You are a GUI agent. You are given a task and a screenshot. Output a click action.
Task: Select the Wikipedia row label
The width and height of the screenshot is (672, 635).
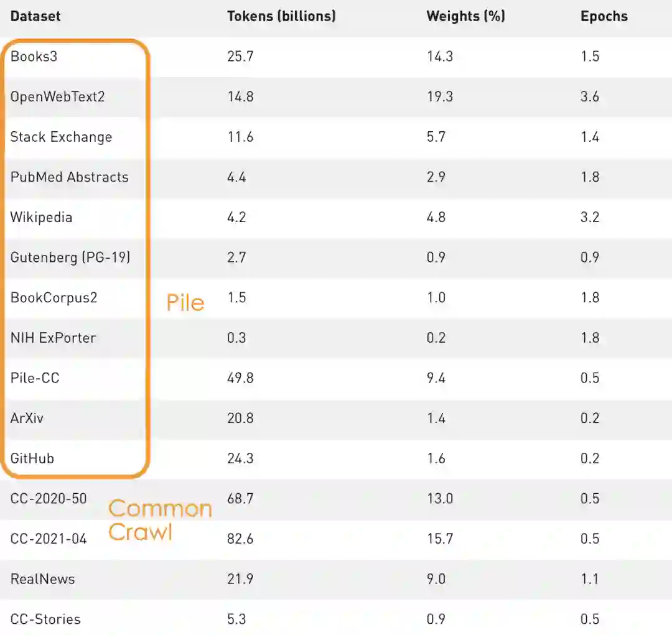coord(41,218)
